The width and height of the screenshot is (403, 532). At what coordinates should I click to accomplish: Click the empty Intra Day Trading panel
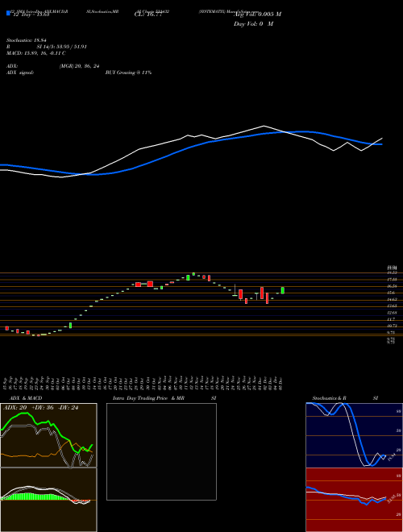click(x=161, y=451)
